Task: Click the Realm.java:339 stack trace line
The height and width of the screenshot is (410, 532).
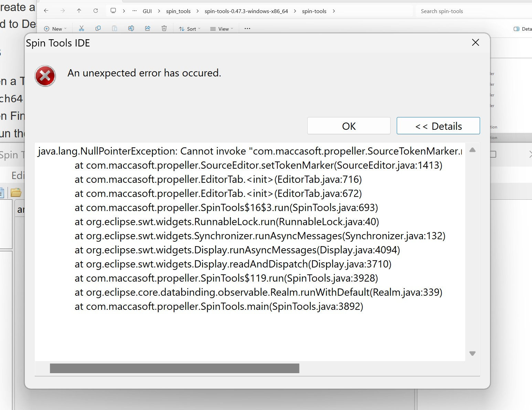Action: (x=258, y=292)
